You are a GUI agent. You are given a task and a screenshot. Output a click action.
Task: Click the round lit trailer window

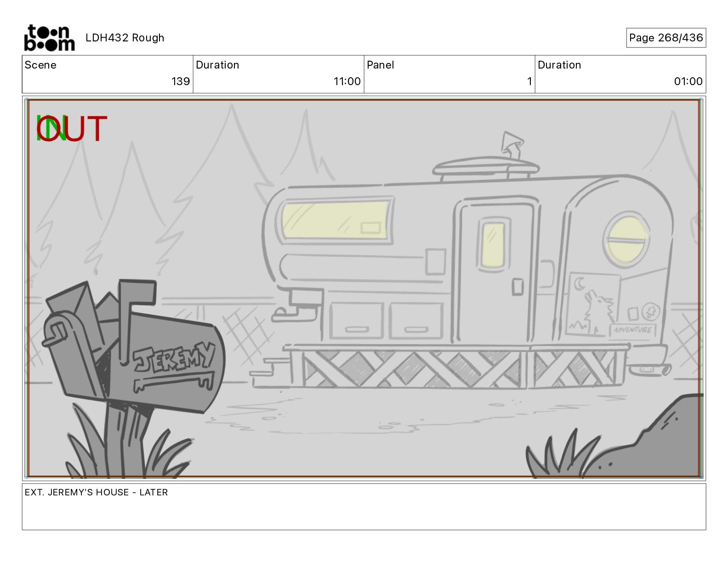pyautogui.click(x=626, y=239)
